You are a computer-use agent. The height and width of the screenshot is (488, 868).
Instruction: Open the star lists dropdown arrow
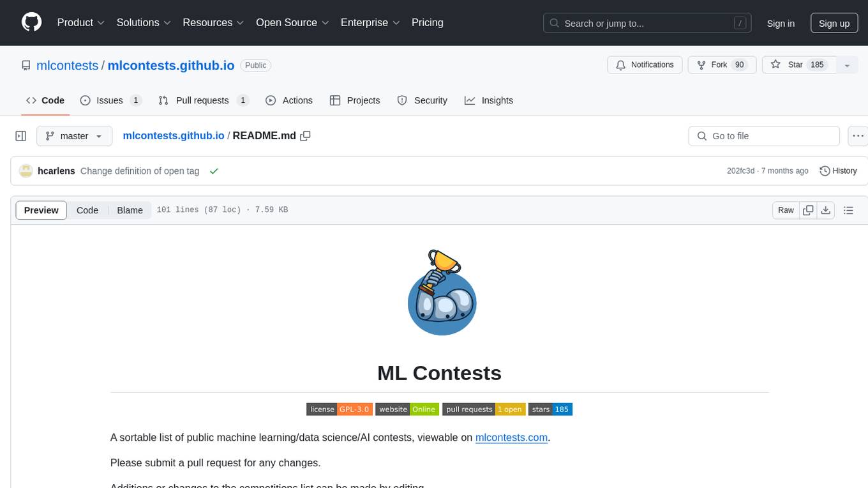(847, 65)
